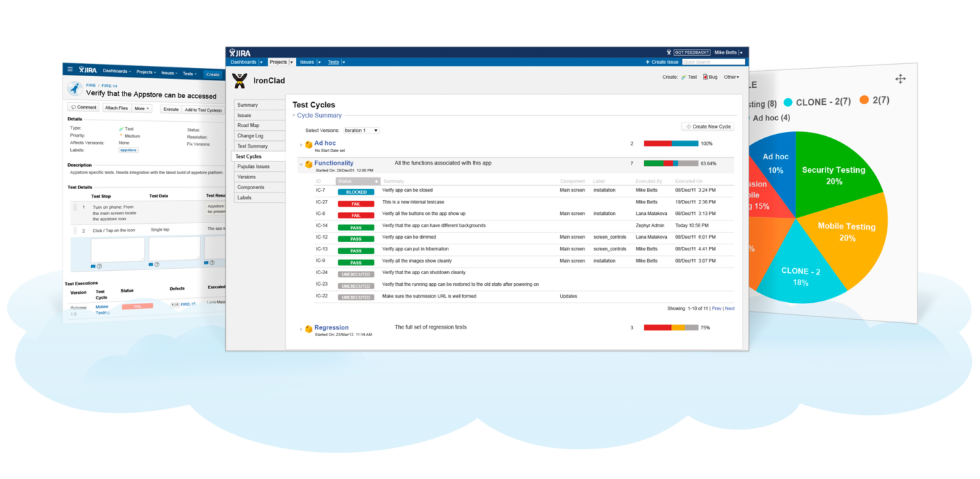This screenshot has width=980, height=479.
Task: Click the Ad hoc 100% progress bar
Action: pyautogui.click(x=671, y=144)
